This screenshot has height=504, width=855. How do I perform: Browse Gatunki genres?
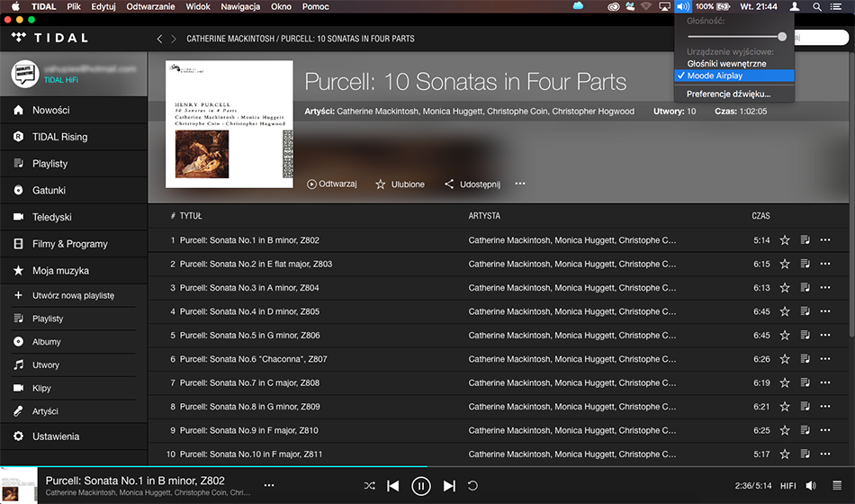click(74, 191)
